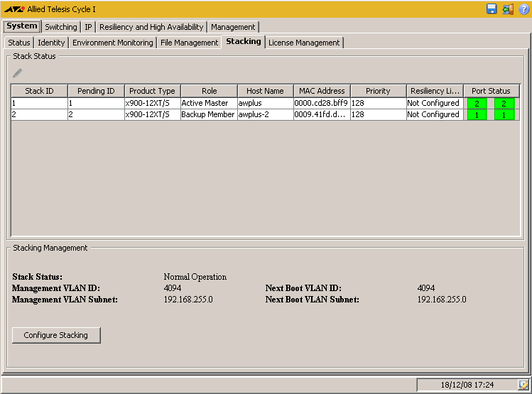Click x900-12XT/S cell in Backup Member row
The width and height of the screenshot is (532, 394).
[152, 114]
